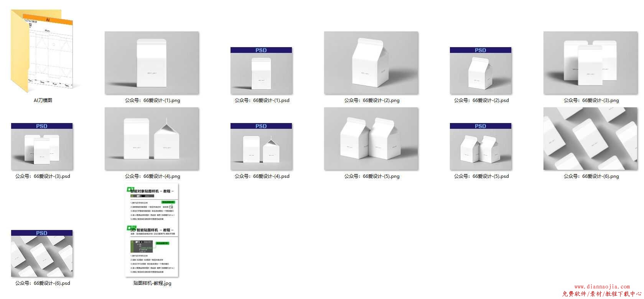Select the 66爱设计-(1).png thumbnail
The height and width of the screenshot is (299, 644).
152,63
